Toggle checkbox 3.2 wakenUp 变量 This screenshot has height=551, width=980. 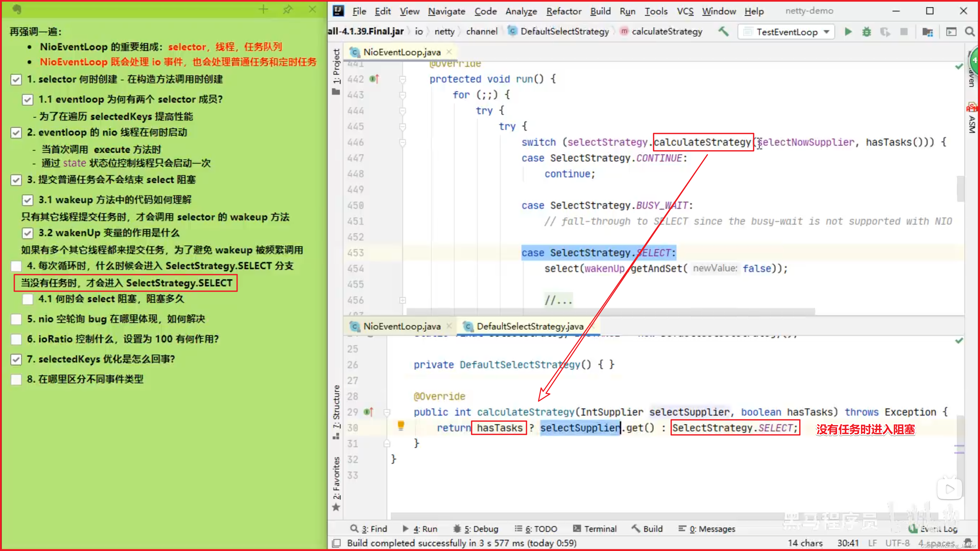pos(27,233)
